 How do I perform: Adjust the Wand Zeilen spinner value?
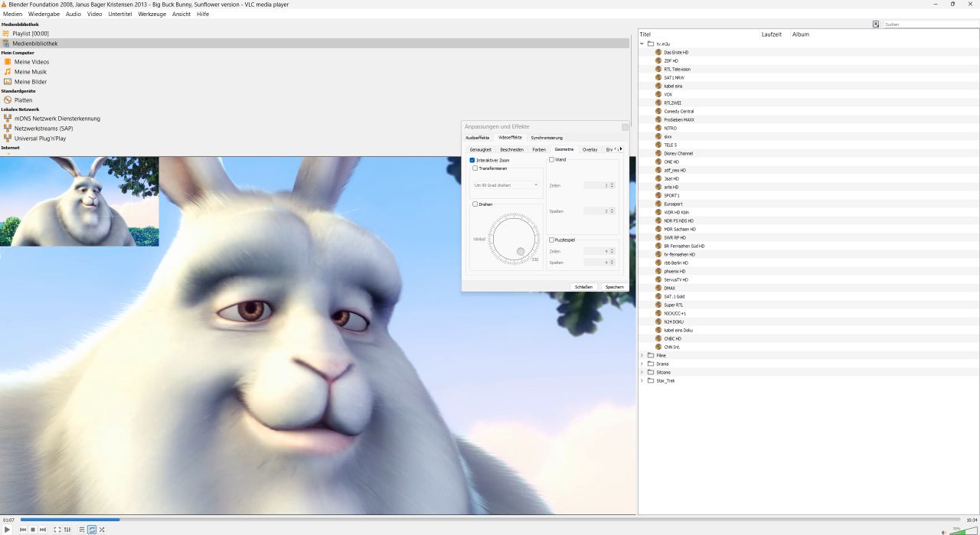[x=599, y=185]
